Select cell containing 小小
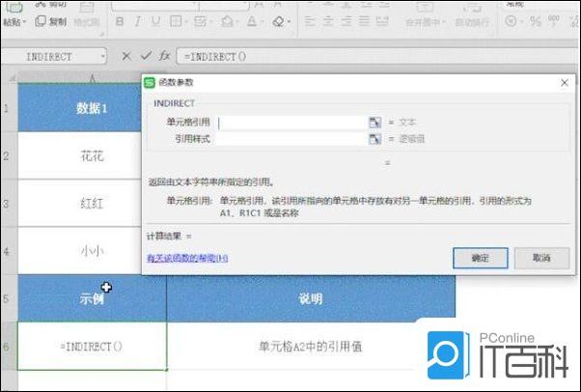The image size is (581, 392). point(80,251)
